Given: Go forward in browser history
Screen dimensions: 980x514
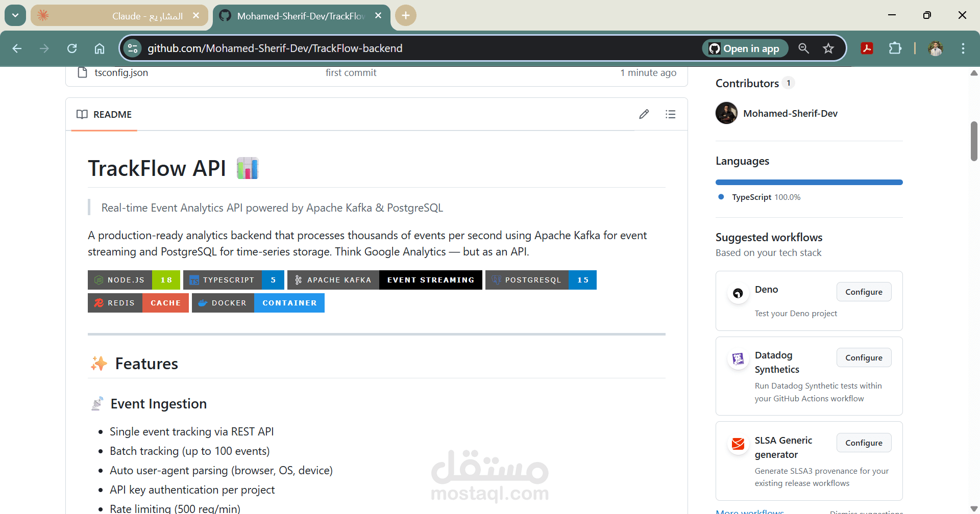Looking at the screenshot, I should tap(44, 48).
